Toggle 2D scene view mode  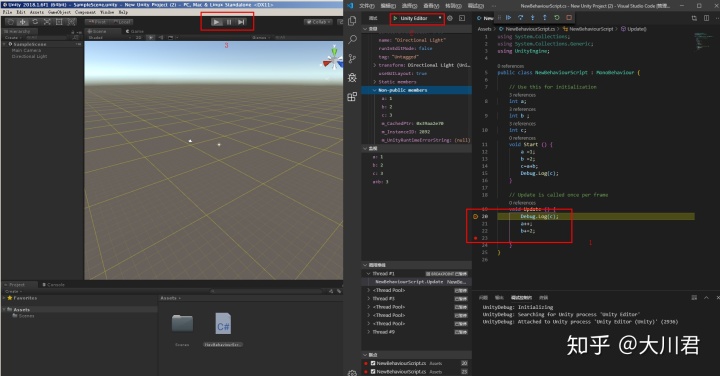pyautogui.click(x=138, y=38)
